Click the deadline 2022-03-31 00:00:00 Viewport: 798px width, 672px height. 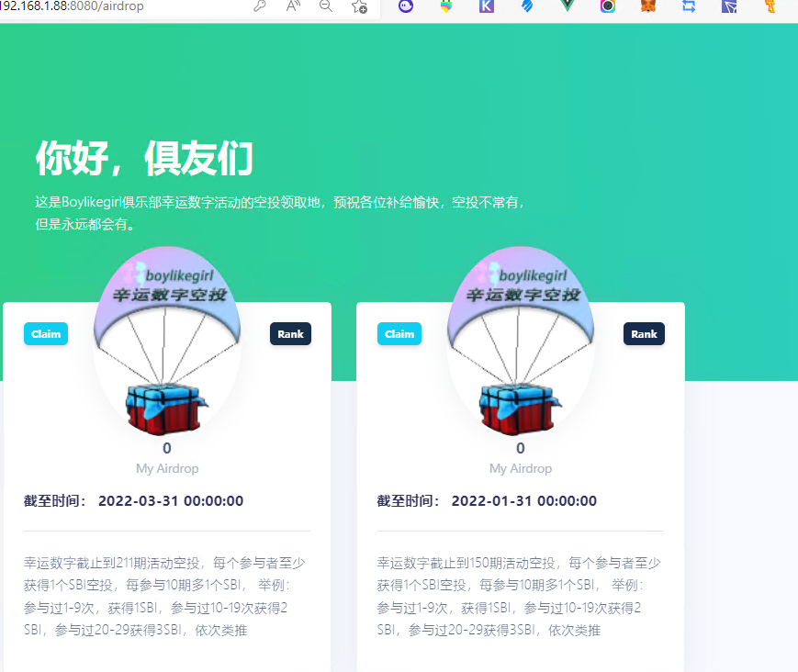click(x=171, y=500)
